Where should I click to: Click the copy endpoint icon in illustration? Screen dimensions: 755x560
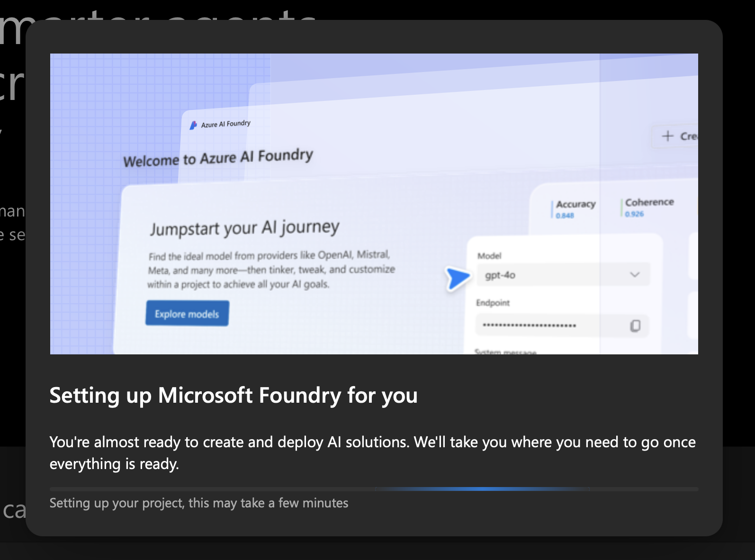(x=635, y=326)
